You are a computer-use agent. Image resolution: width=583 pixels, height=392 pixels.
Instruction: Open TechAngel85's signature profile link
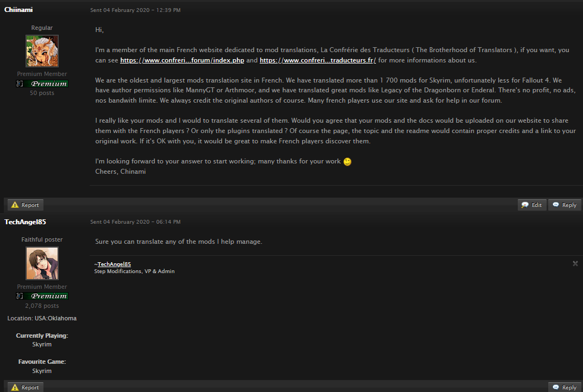tap(114, 264)
